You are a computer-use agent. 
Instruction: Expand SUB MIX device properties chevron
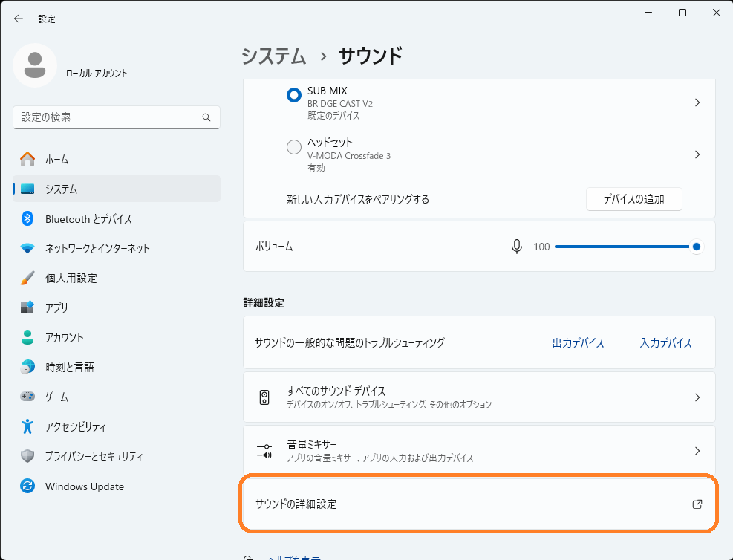pyautogui.click(x=697, y=102)
